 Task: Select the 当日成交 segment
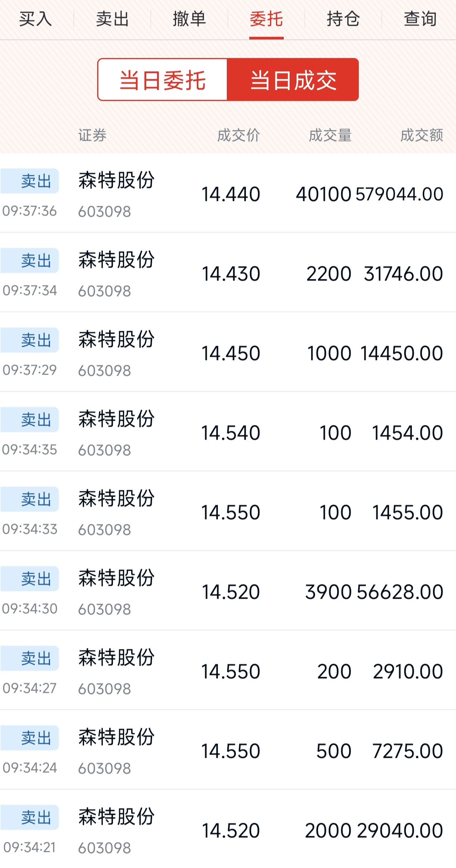(293, 80)
